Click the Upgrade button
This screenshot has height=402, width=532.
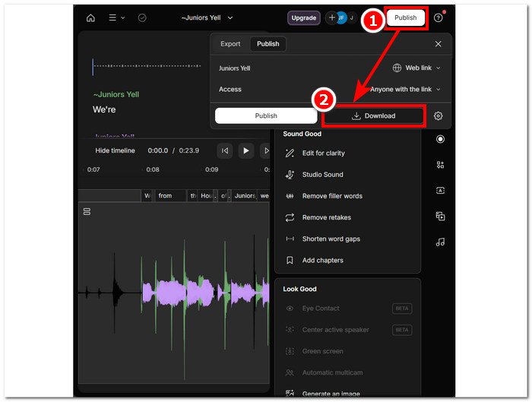click(x=304, y=17)
